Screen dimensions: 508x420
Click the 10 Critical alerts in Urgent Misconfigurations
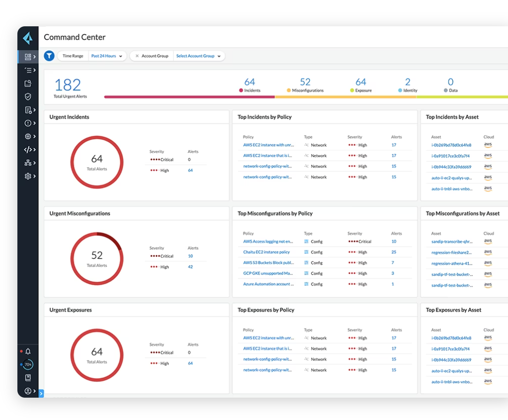click(x=190, y=256)
